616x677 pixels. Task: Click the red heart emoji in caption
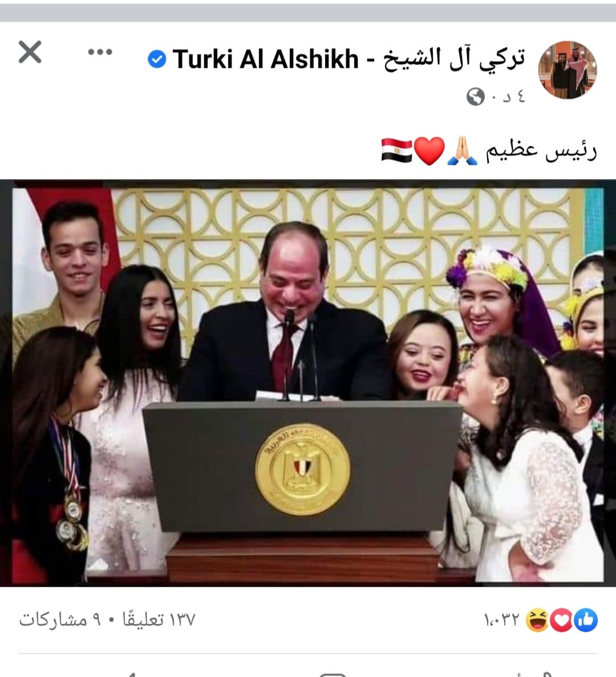429,151
